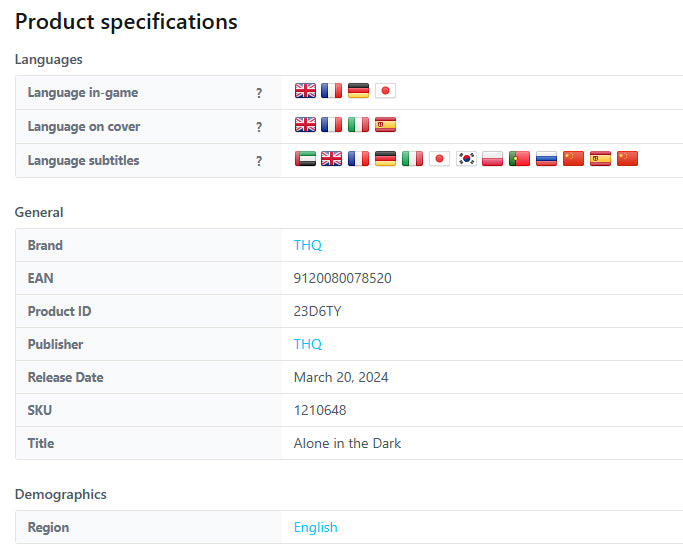The width and height of the screenshot is (683, 547).
Task: Click the last Chinese flag in subtitles row
Action: point(627,159)
